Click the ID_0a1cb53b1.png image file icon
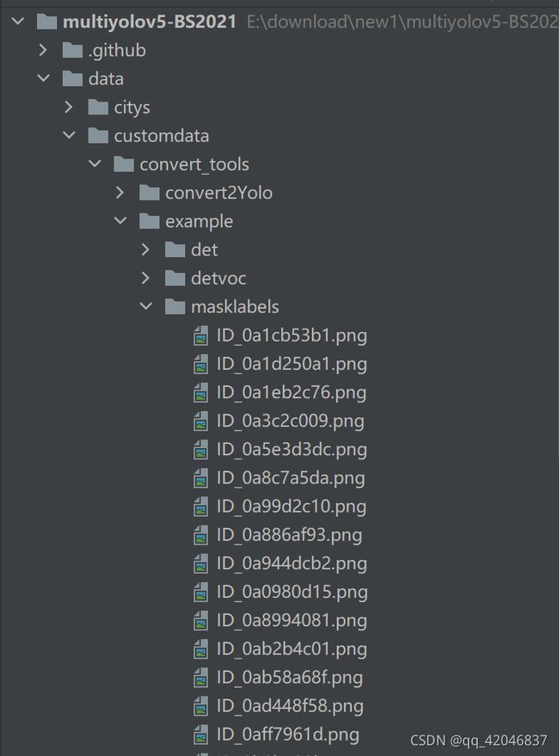 [200, 335]
